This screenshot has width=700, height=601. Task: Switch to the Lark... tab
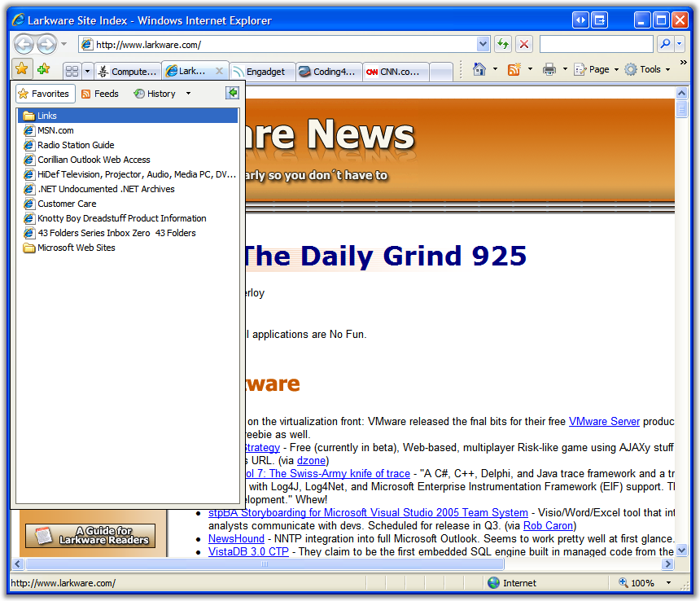[x=190, y=71]
